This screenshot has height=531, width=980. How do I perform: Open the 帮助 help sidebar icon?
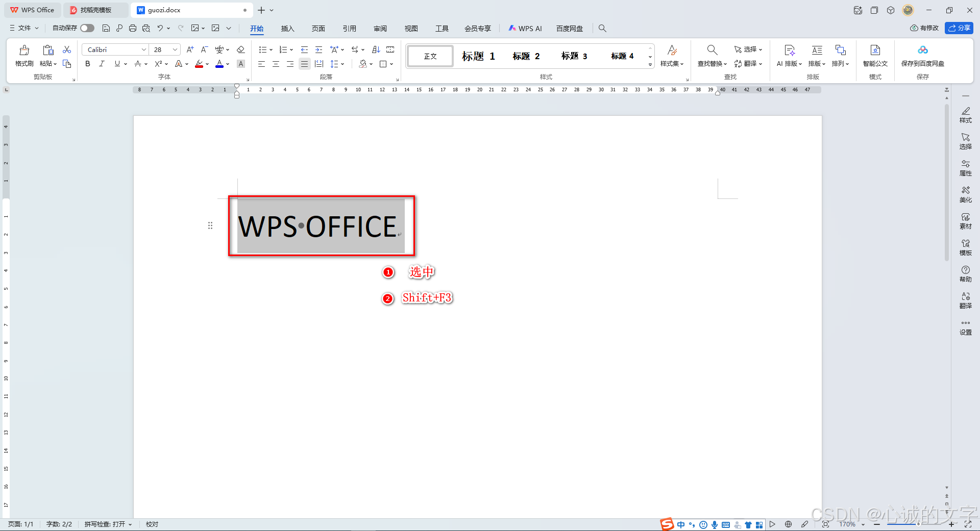click(966, 274)
